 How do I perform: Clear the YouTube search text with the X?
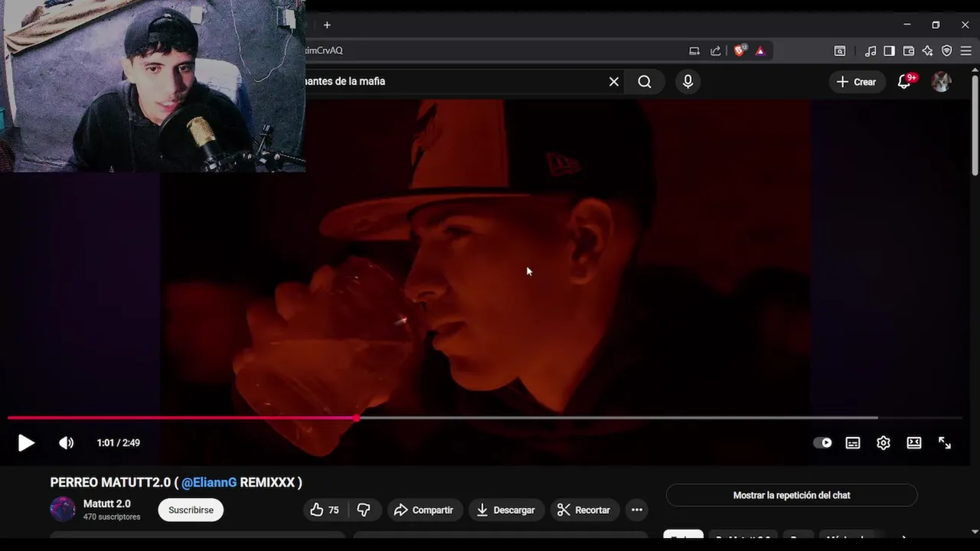[614, 82]
